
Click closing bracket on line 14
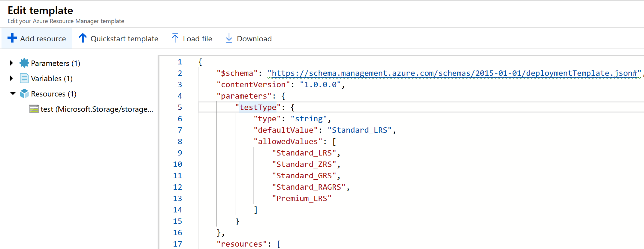coord(255,210)
